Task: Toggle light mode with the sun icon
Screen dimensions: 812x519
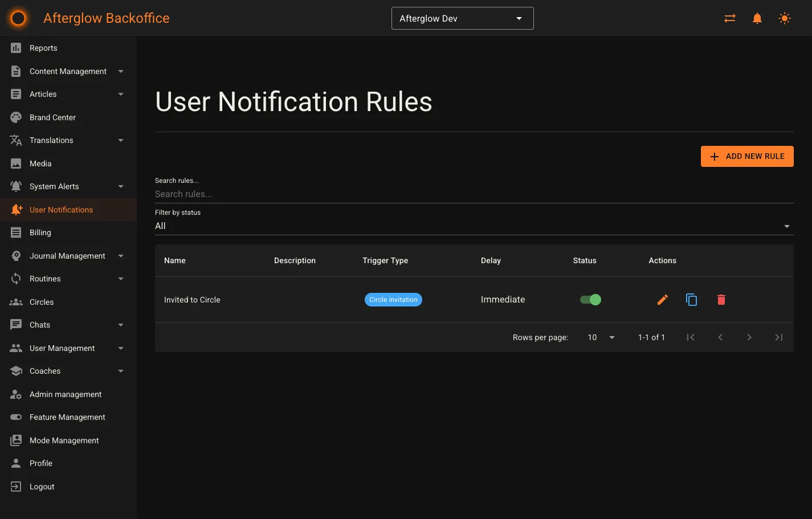Action: tap(785, 18)
